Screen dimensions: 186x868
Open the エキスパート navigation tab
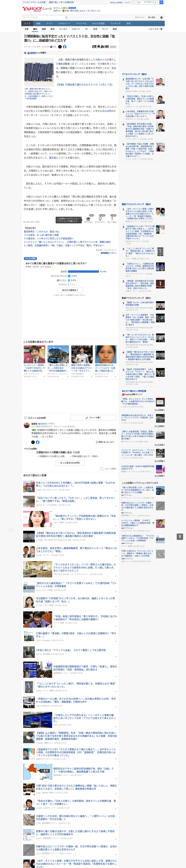pos(64,24)
